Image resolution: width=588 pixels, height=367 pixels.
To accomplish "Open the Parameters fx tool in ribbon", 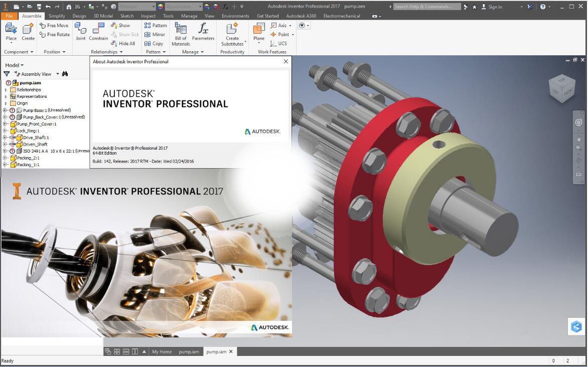I will point(203,32).
